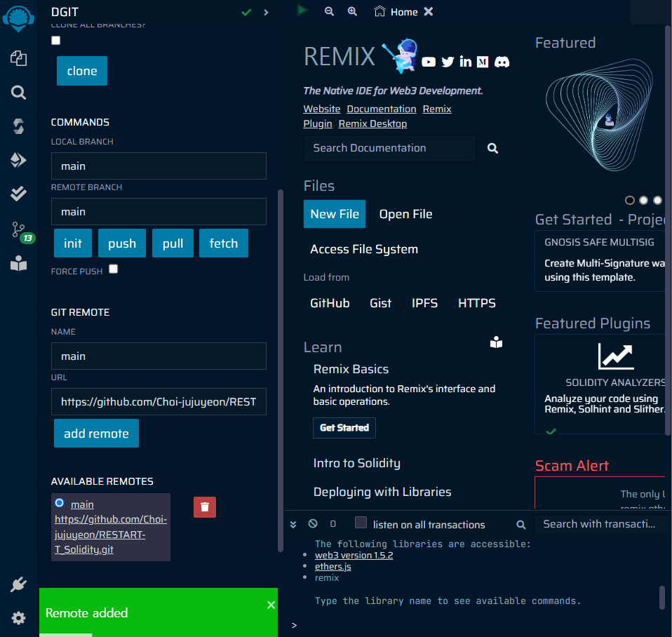672x637 pixels.
Task: Select the main remote radio button
Action: point(60,503)
